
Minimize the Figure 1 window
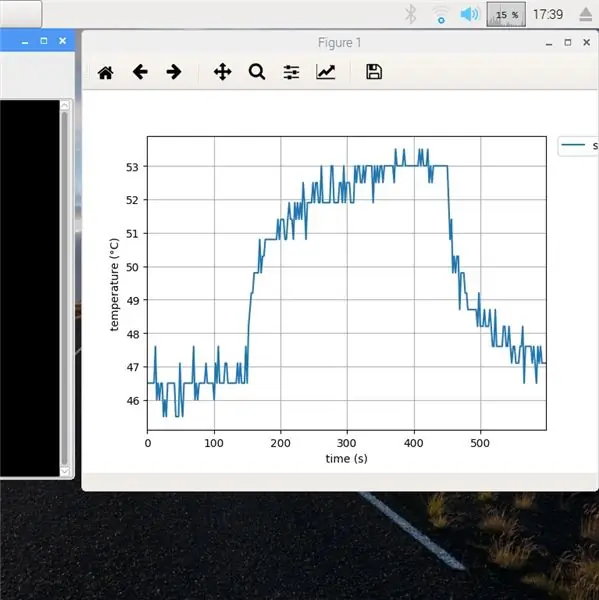pos(549,43)
